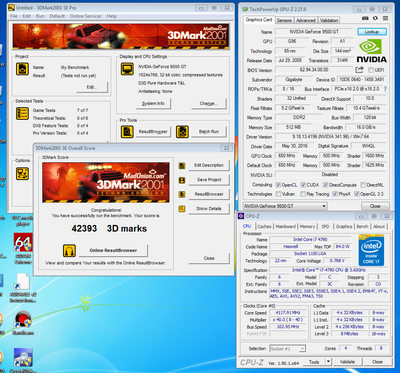Screen dimensions: 400x373
Task: Toggle the Vulkan checkbox
Action: (279, 194)
